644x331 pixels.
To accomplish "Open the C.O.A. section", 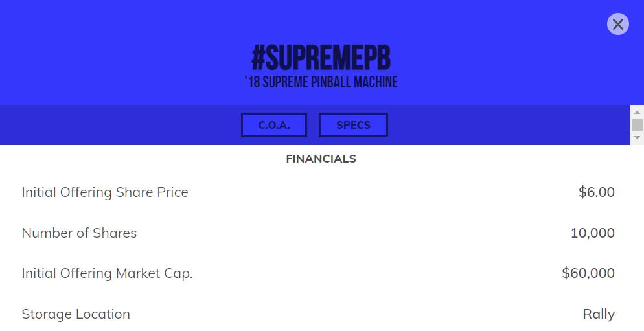I will point(273,125).
